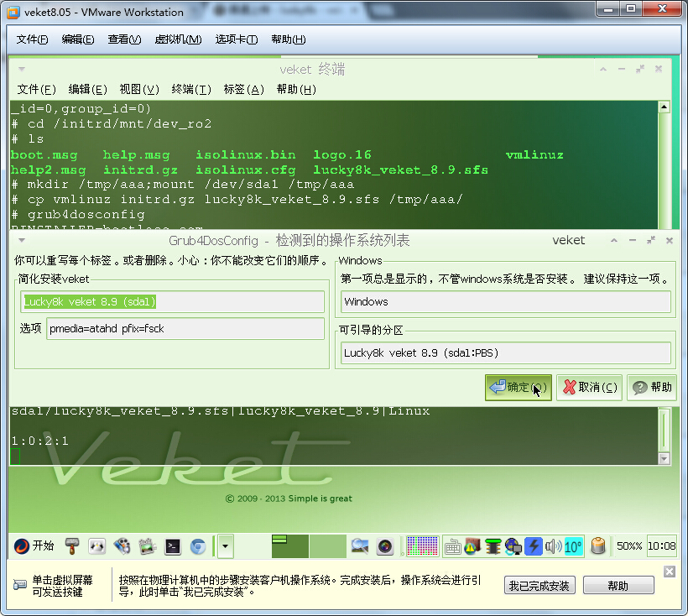Open the clapperboard video icon
The width and height of the screenshot is (688, 616).
tap(148, 546)
